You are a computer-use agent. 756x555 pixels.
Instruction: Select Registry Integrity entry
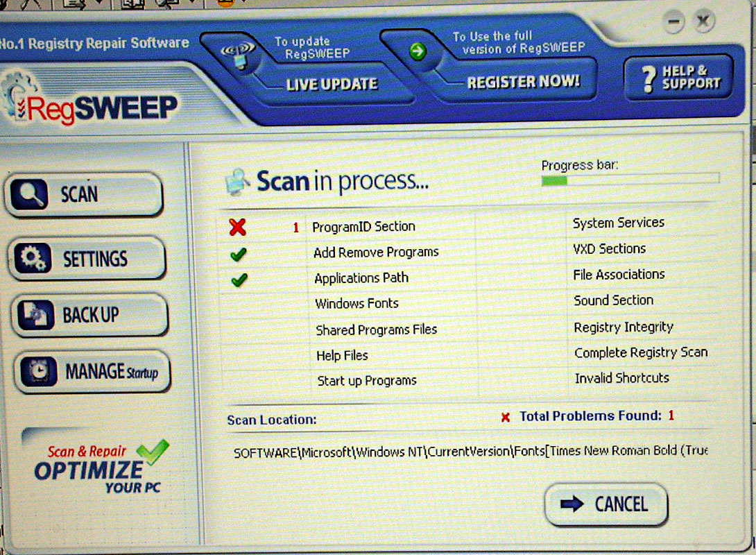624,327
